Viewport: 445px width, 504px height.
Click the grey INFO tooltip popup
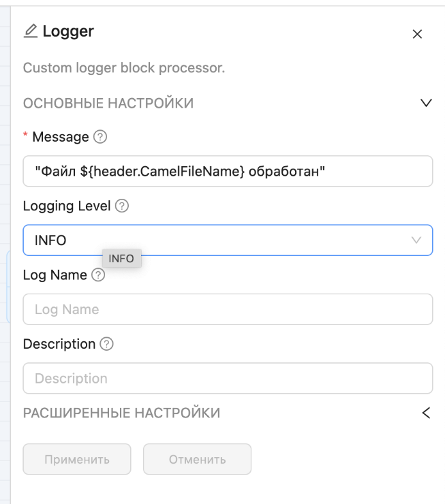coord(121,258)
